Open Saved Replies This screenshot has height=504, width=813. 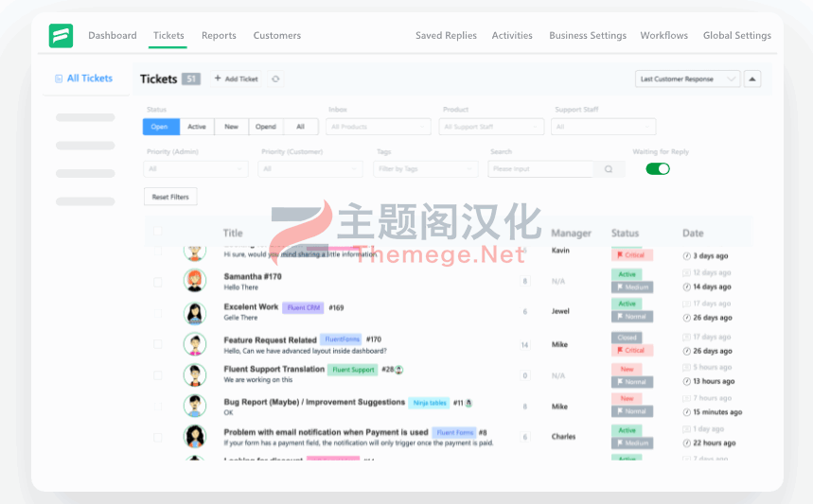(446, 36)
